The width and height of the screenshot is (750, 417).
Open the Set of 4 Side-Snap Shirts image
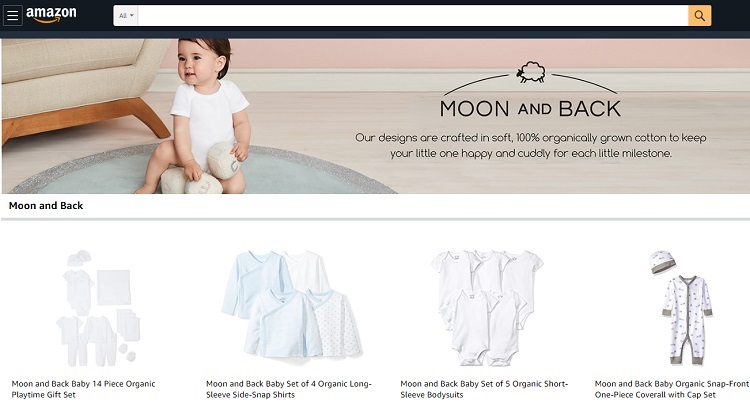(292, 304)
